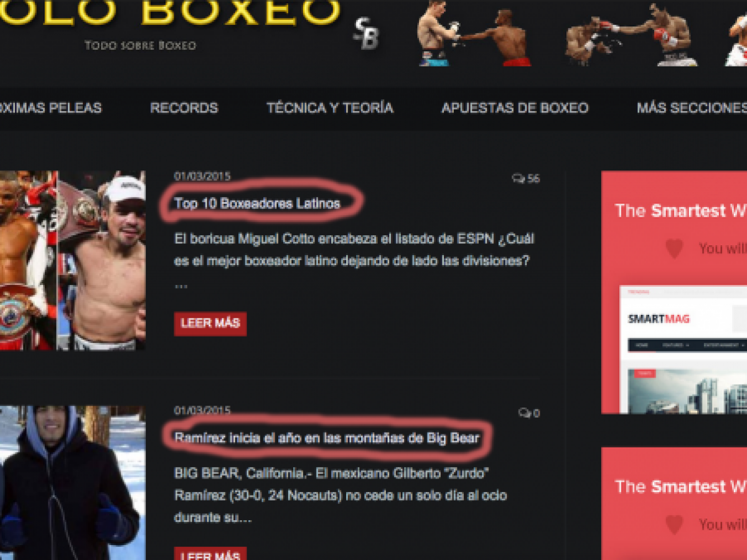747x560 pixels.
Task: Click heart icon in top Smartest ad
Action: click(674, 248)
